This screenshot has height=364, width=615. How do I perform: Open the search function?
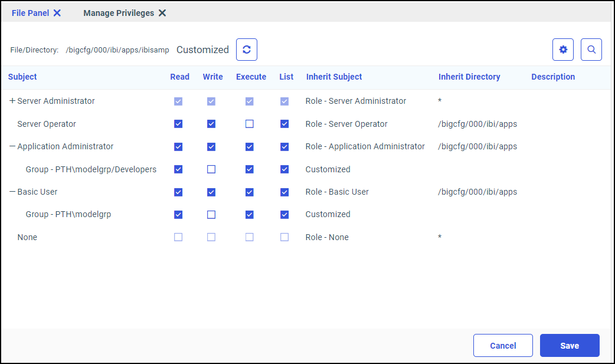click(591, 50)
